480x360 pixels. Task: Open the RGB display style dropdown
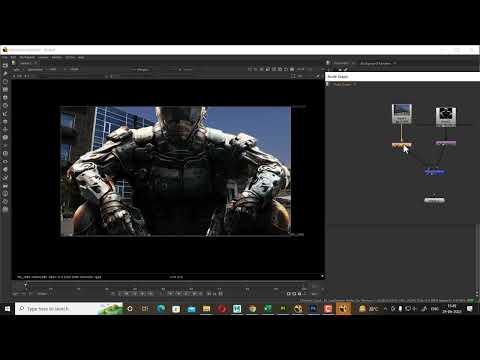point(53,69)
